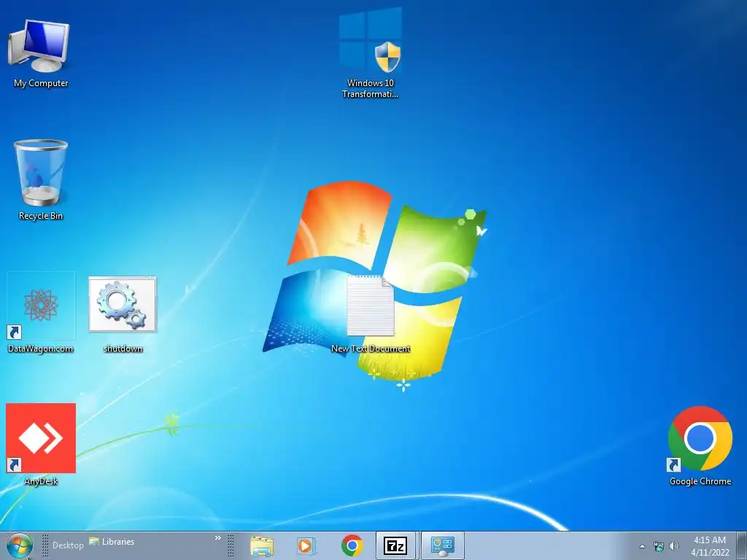Launch Windows Media Player from taskbar

pyautogui.click(x=306, y=545)
